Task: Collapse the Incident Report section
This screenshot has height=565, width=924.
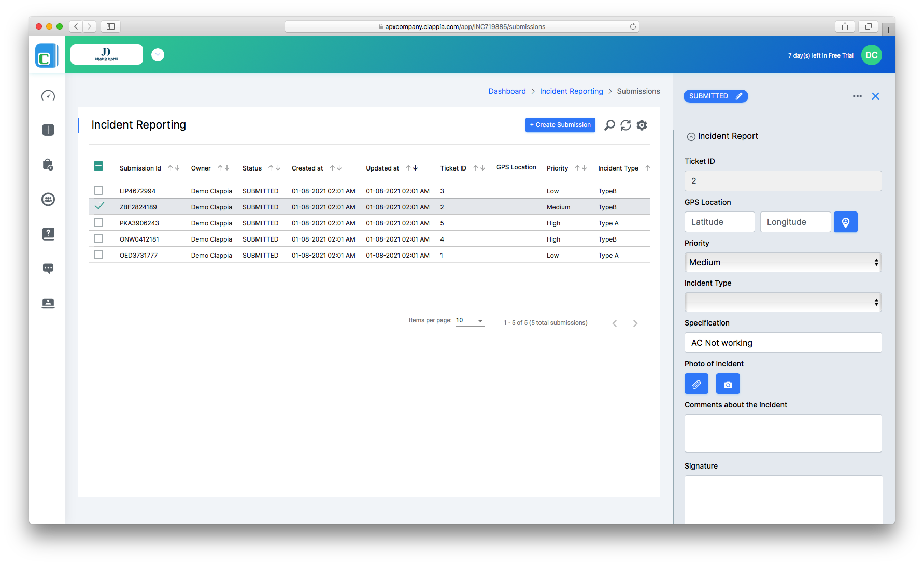Action: coord(691,137)
